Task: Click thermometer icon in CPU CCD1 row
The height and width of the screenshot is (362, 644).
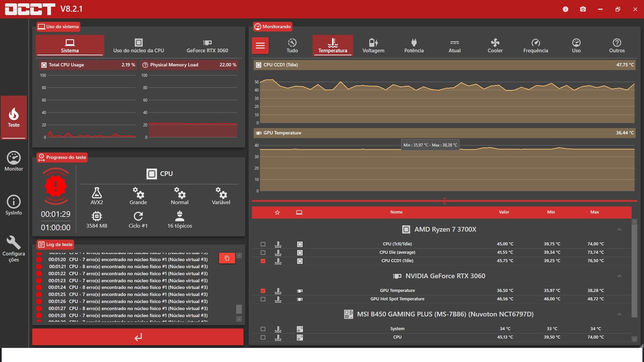Action: (x=278, y=261)
